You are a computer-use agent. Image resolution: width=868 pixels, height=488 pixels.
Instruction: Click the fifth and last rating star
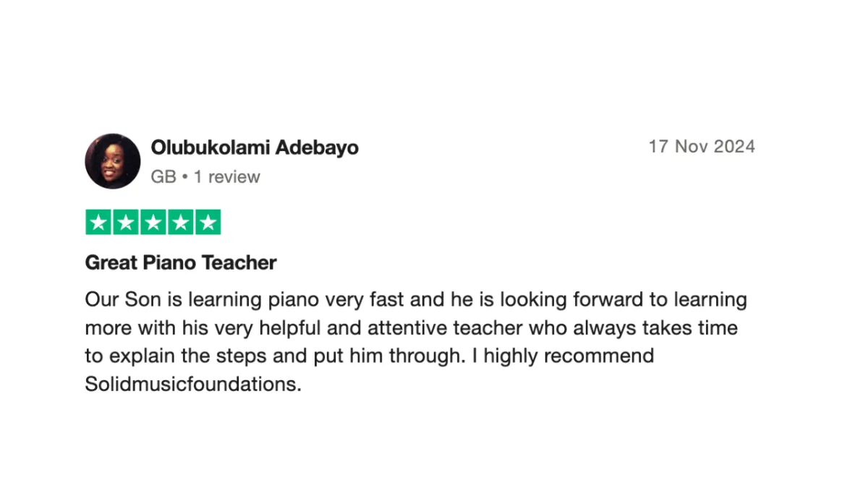(x=208, y=223)
